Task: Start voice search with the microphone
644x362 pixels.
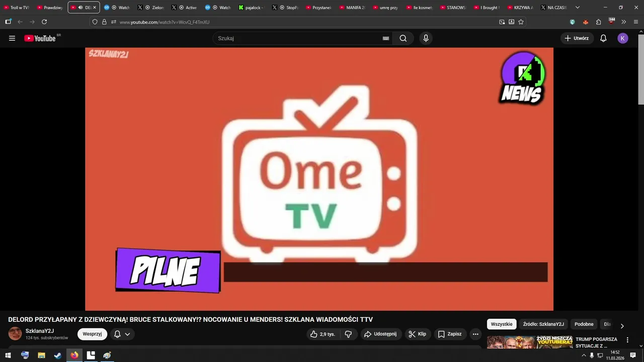Action: 426,38
